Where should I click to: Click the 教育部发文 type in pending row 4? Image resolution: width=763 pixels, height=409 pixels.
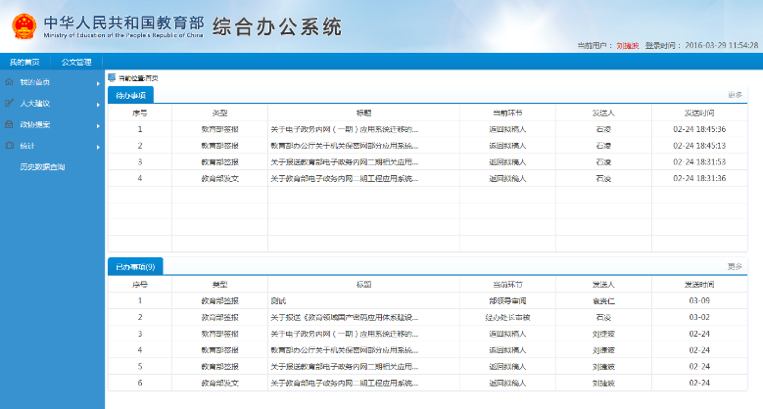(220, 178)
